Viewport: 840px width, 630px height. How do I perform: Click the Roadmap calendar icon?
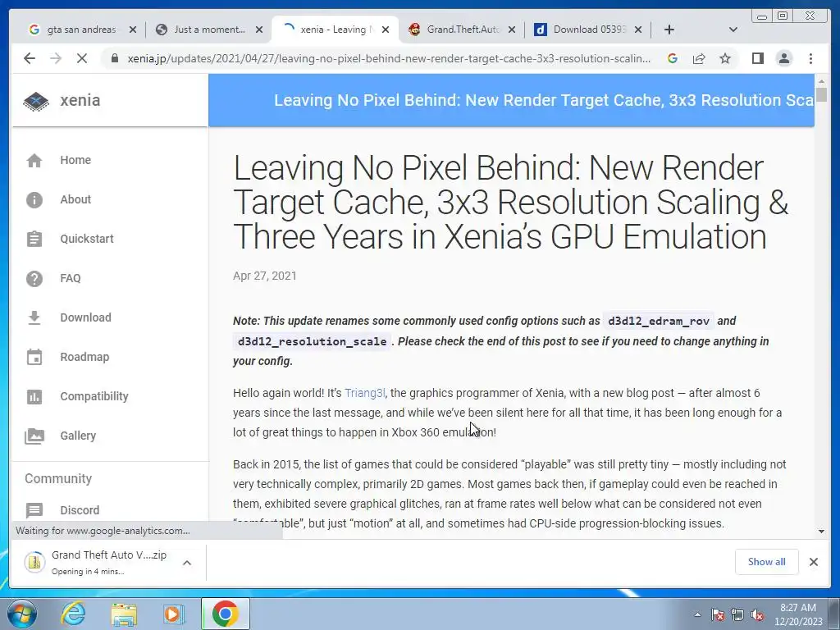click(34, 357)
